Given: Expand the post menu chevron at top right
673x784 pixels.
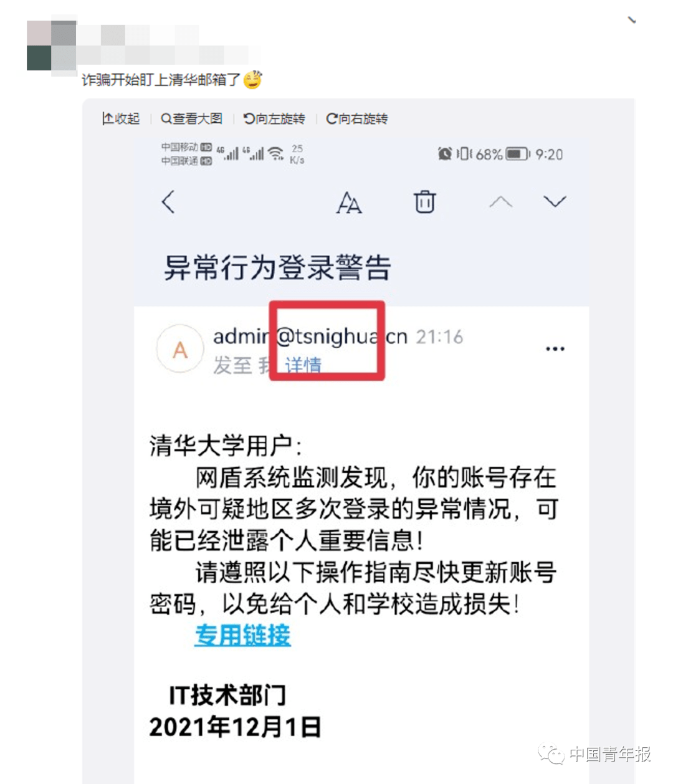Looking at the screenshot, I should point(632,21).
